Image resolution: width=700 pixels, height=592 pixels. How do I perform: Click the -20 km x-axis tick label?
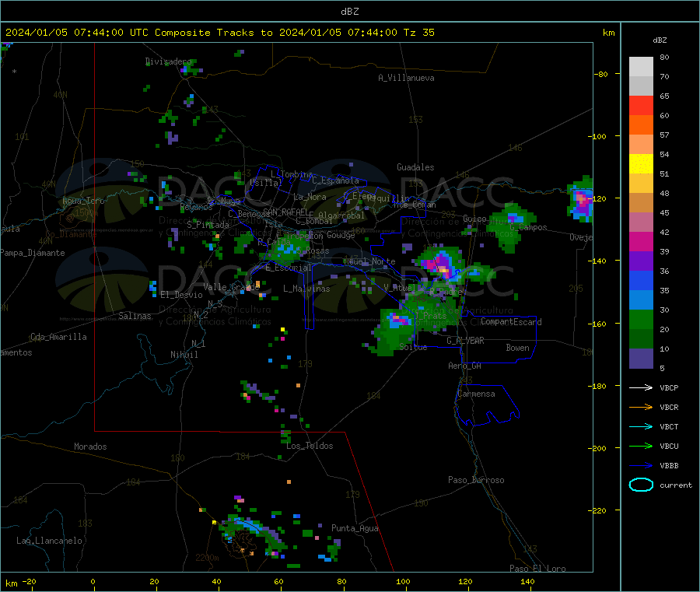[29, 582]
